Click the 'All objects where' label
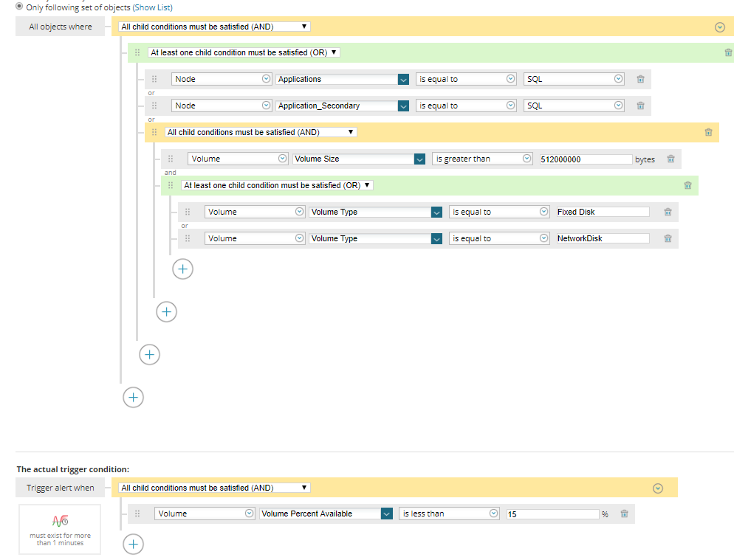The width and height of the screenshot is (734, 560). tap(61, 27)
